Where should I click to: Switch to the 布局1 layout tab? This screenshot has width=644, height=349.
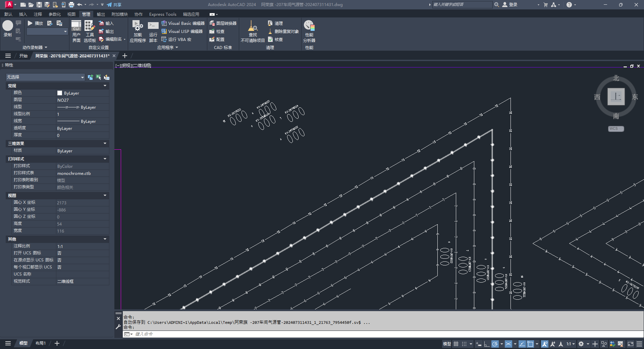pyautogui.click(x=41, y=343)
